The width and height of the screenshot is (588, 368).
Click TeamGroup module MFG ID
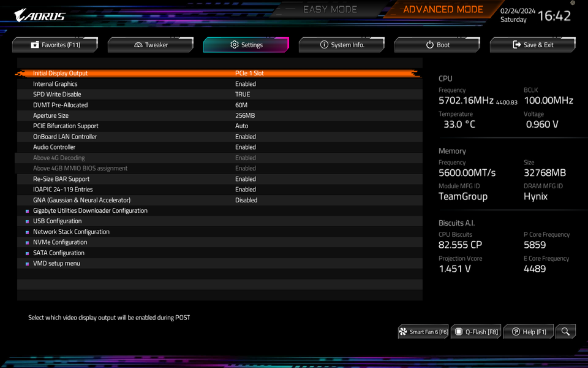tap(463, 196)
